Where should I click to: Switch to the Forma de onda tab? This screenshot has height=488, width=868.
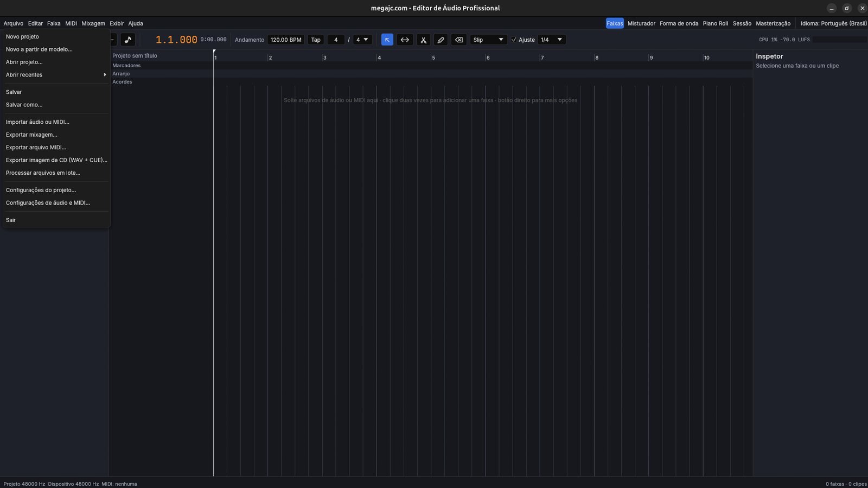(x=679, y=23)
